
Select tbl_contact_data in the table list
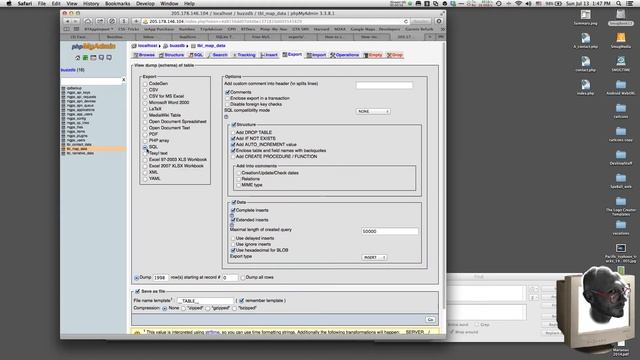tap(79, 144)
